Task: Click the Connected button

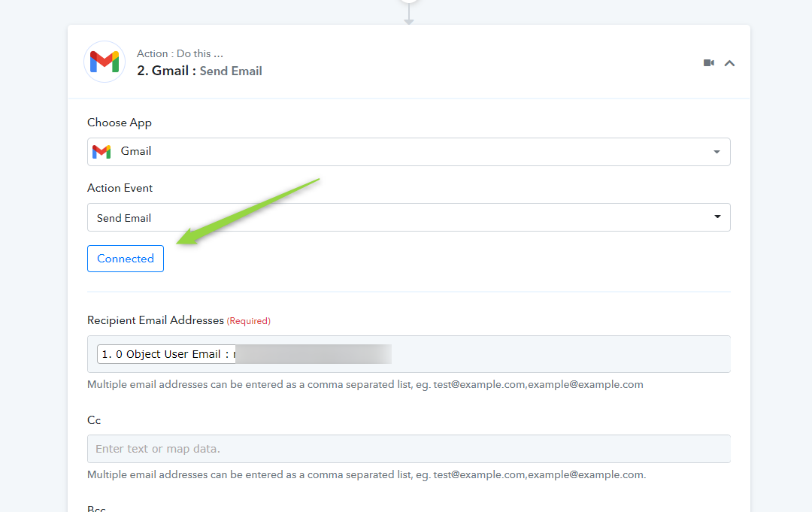Action: click(x=126, y=259)
